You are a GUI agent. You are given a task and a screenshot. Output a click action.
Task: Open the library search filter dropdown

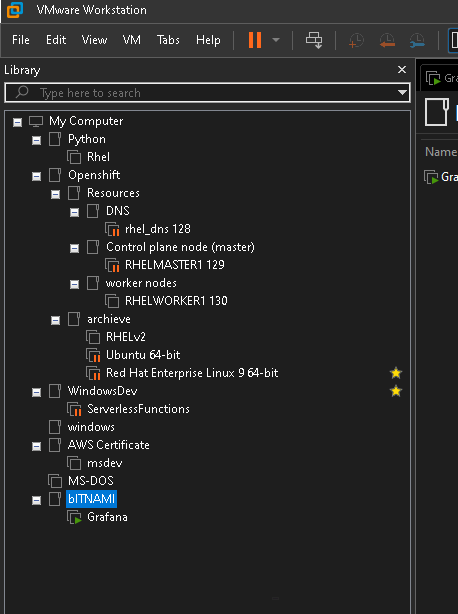tap(402, 93)
